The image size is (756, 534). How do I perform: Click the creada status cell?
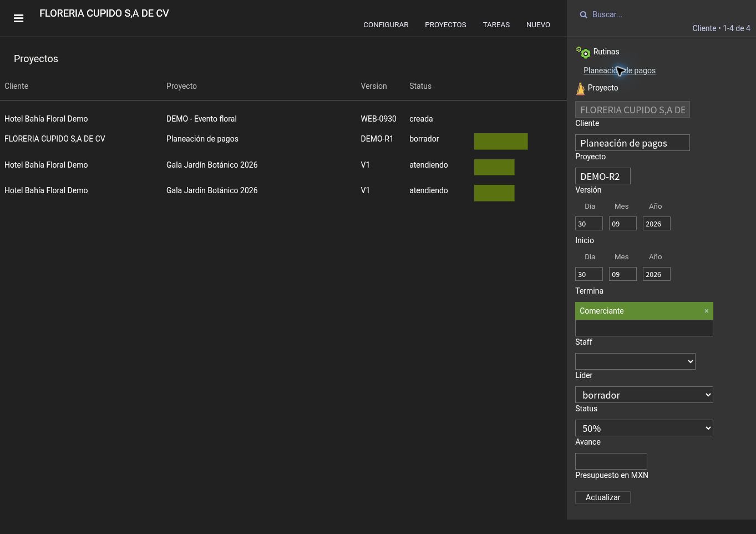[x=421, y=119]
